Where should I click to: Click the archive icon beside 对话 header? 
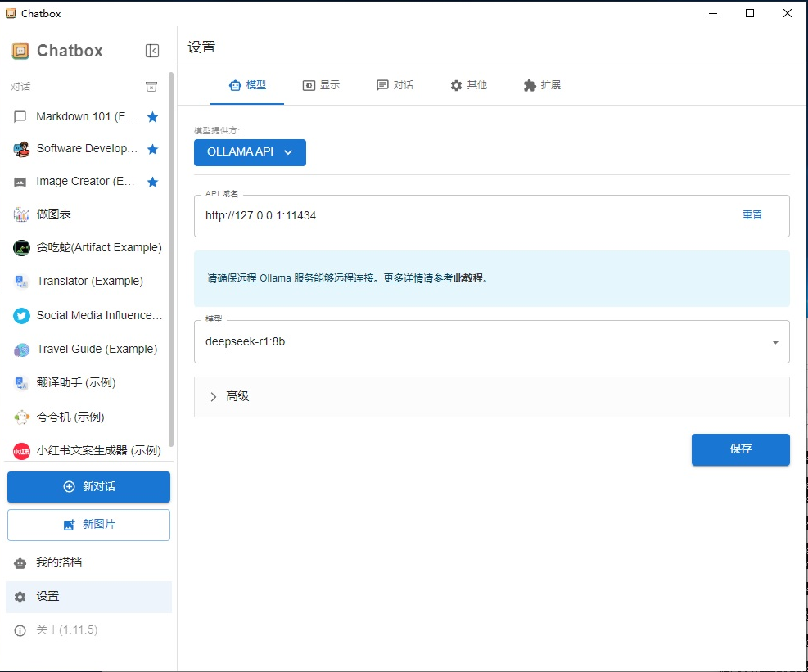tap(151, 87)
